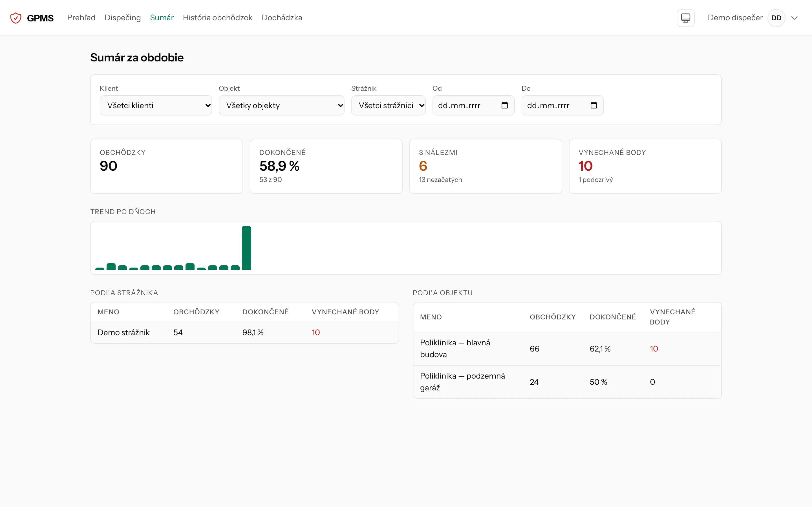The image size is (812, 507).
Task: Navigate to Dochádzka
Action: pos(281,18)
